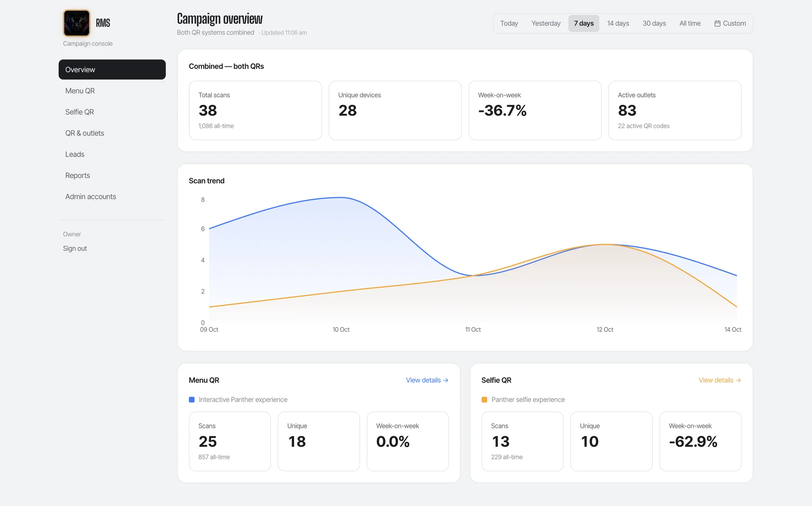Click the calendar icon in Custom range
The image size is (812, 506).
(x=717, y=24)
